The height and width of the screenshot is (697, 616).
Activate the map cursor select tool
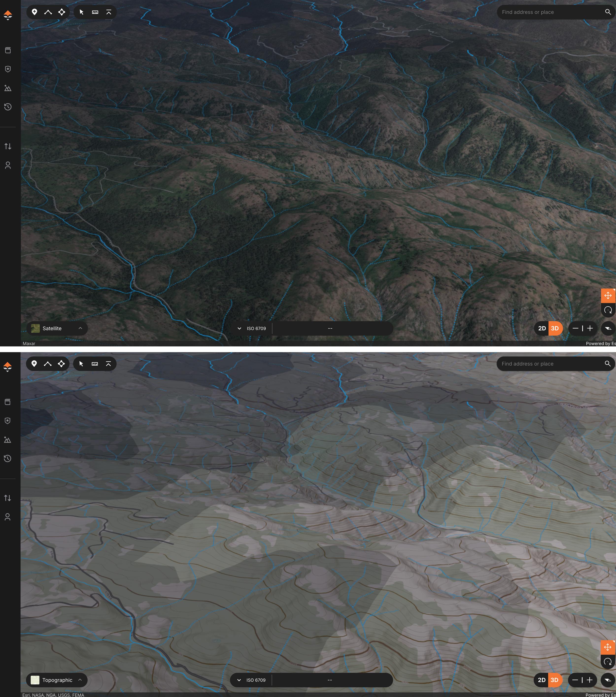click(81, 12)
